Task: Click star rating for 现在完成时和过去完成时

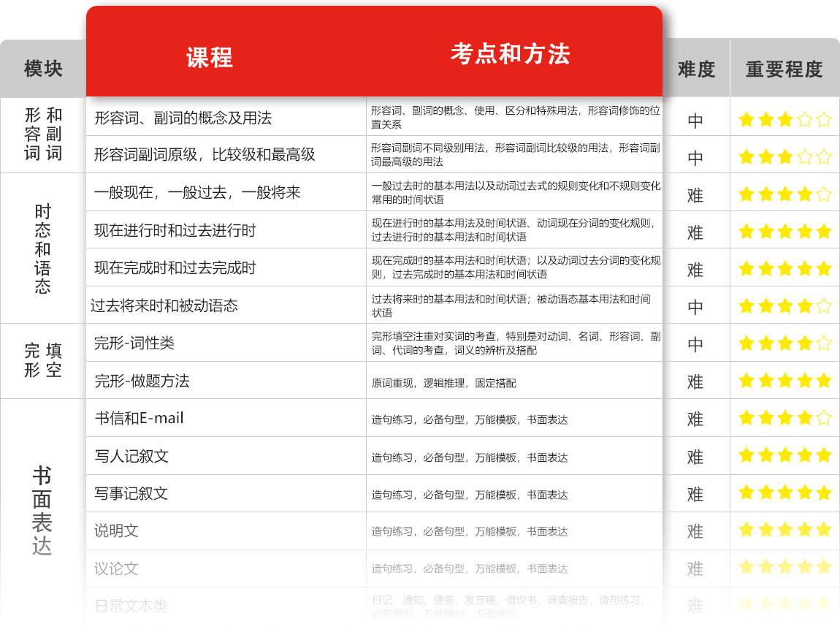Action: (784, 268)
